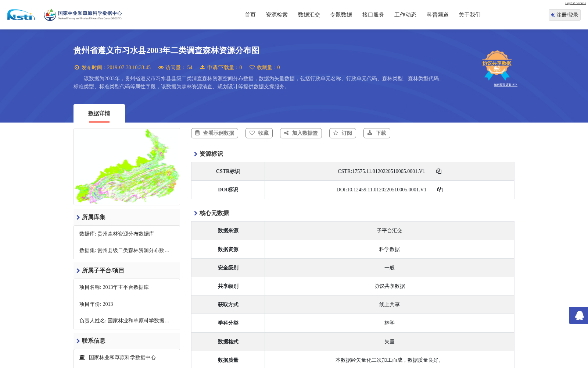Click the eye icon beside 访问量
Viewport: 588px width, 368px height.
[x=161, y=67]
